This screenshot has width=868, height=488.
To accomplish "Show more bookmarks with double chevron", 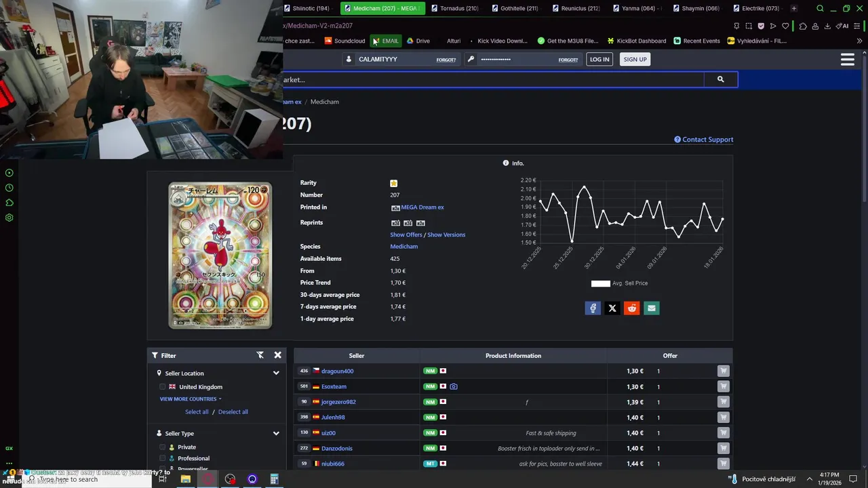I will coord(859,41).
